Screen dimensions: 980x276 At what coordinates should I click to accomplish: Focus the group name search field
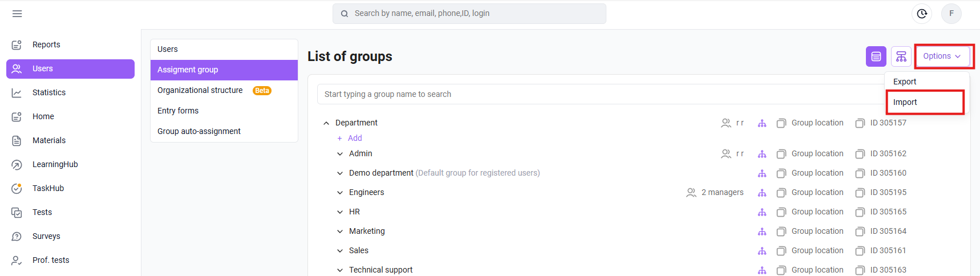click(599, 94)
